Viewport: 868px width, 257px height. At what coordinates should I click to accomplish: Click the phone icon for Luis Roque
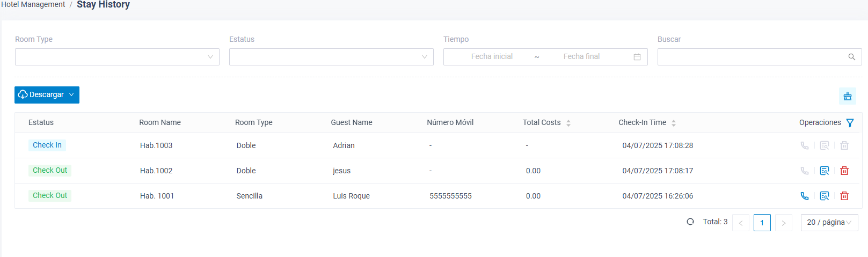(804, 196)
